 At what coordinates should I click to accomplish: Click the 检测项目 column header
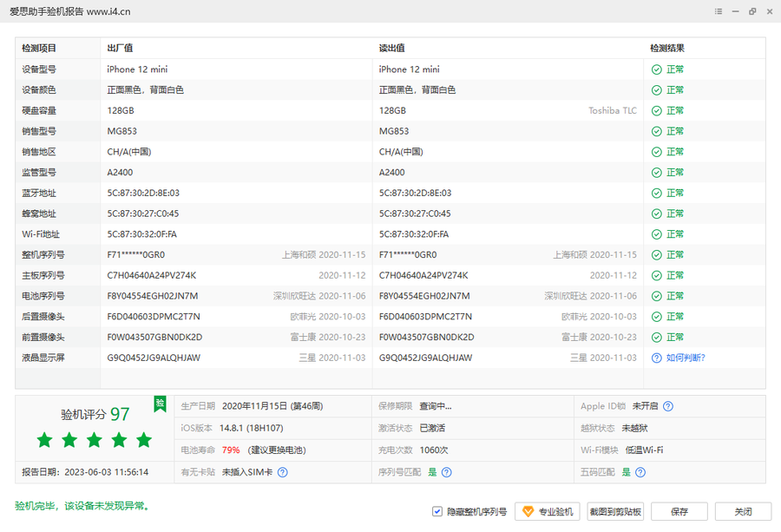tap(39, 49)
